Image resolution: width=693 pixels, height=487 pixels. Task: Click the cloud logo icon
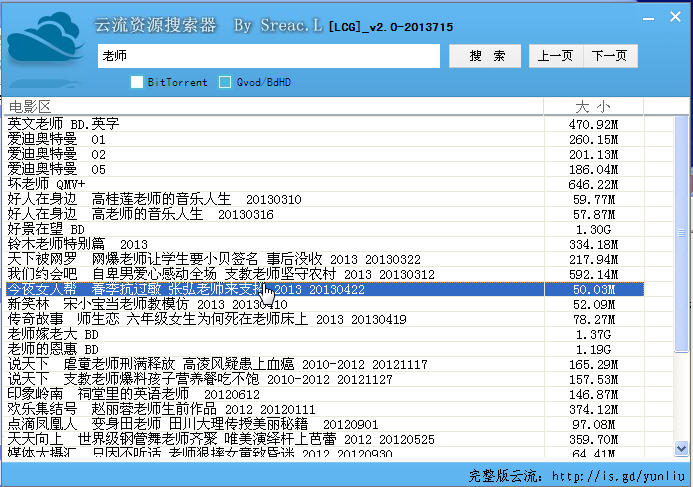[x=45, y=38]
